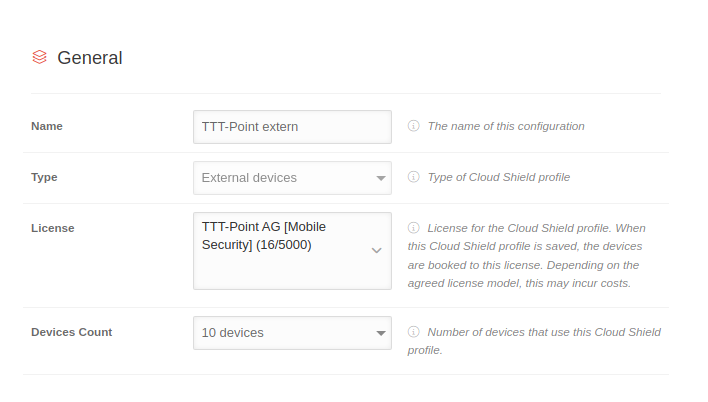Click the 'TTT-Point AG [Mobile Security]' license entry

tap(264, 236)
